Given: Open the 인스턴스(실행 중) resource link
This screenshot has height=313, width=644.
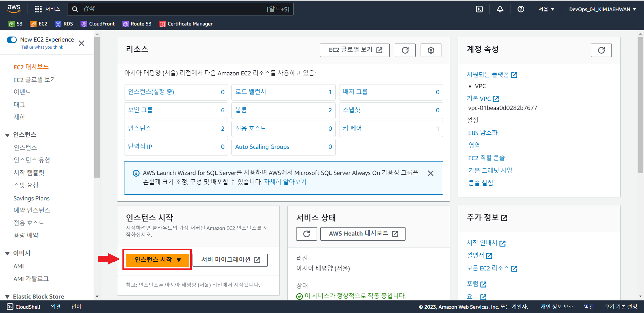Looking at the screenshot, I should [151, 92].
